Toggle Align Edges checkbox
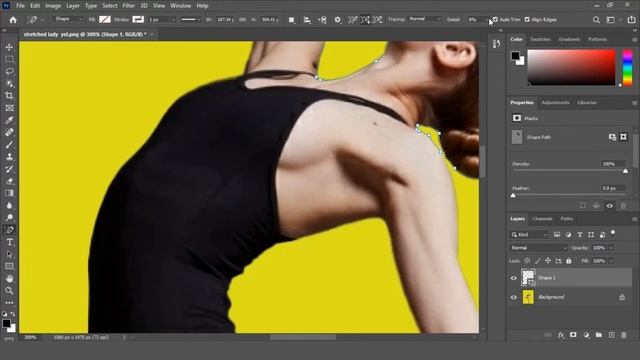 coord(527,20)
